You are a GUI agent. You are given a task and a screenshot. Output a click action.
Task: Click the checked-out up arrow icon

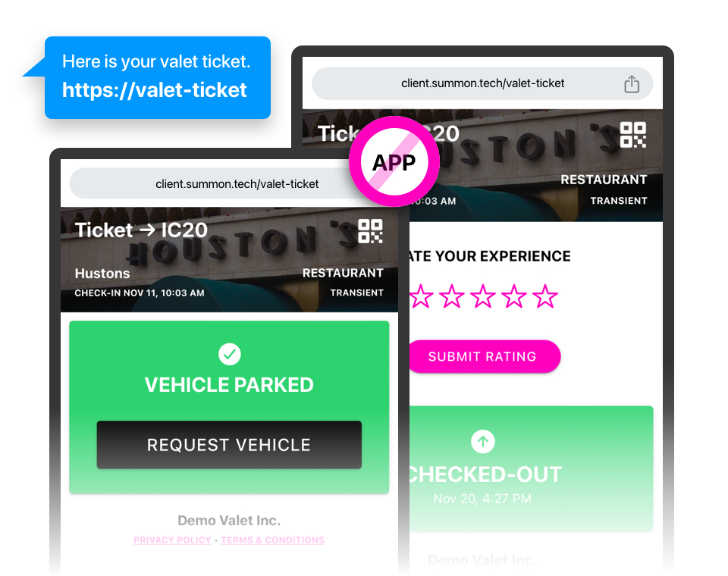pos(482,441)
